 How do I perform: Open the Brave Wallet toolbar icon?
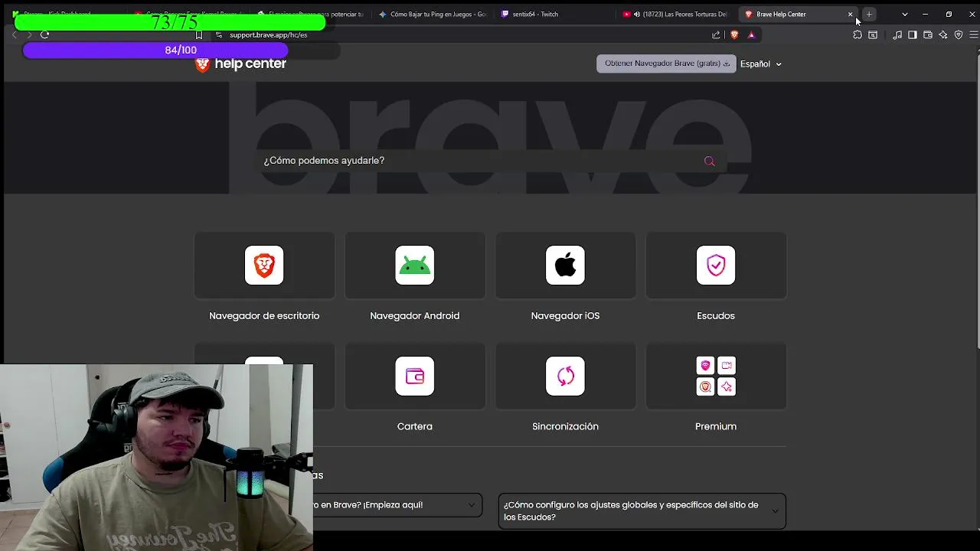[928, 34]
